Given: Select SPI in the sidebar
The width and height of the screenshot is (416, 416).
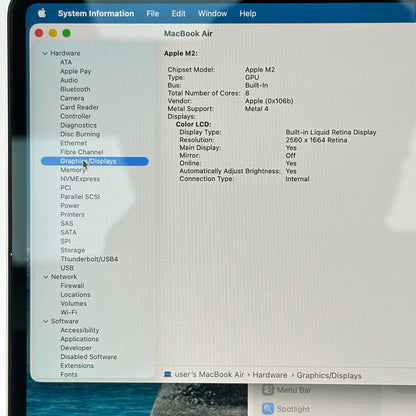Looking at the screenshot, I should (x=65, y=241).
